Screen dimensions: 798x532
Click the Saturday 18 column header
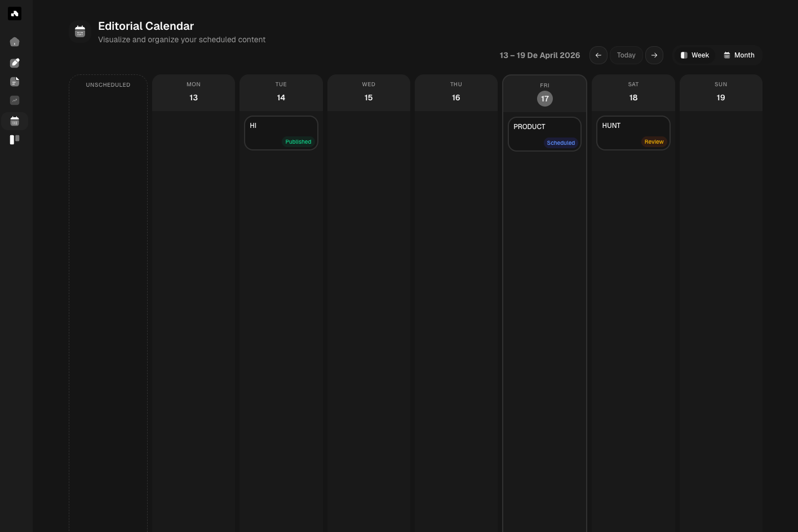click(x=633, y=92)
